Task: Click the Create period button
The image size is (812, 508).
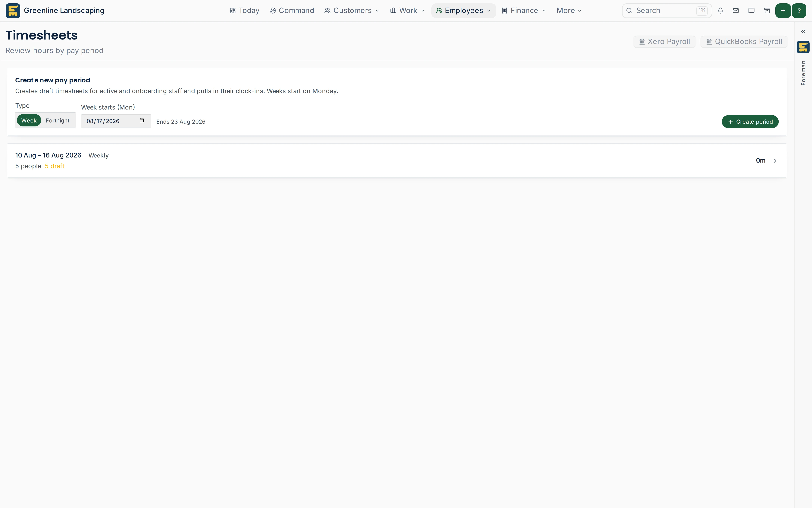Action: tap(750, 122)
